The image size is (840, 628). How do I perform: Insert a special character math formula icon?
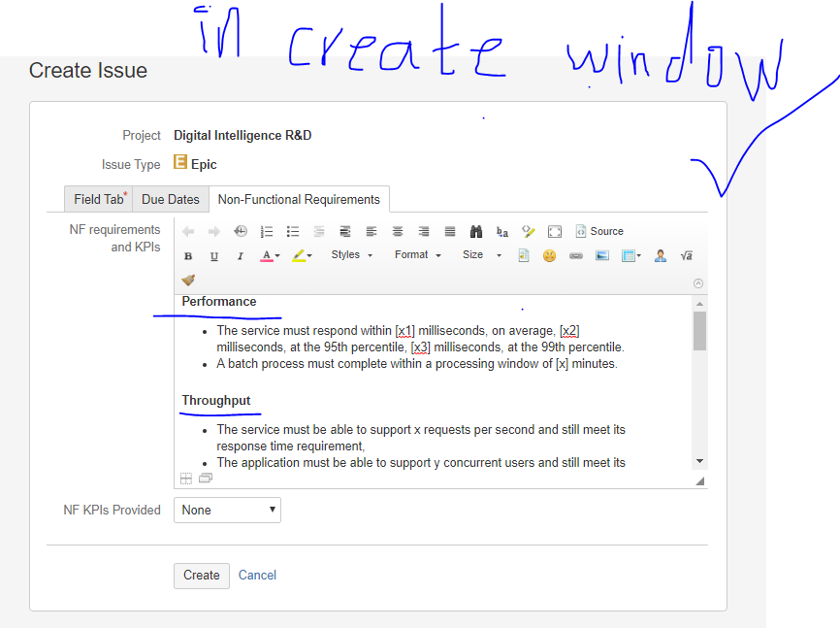pos(687,254)
